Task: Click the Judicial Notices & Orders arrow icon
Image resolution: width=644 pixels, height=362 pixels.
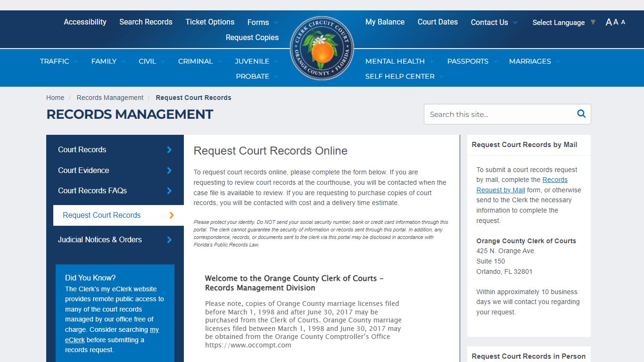Action: tap(169, 239)
